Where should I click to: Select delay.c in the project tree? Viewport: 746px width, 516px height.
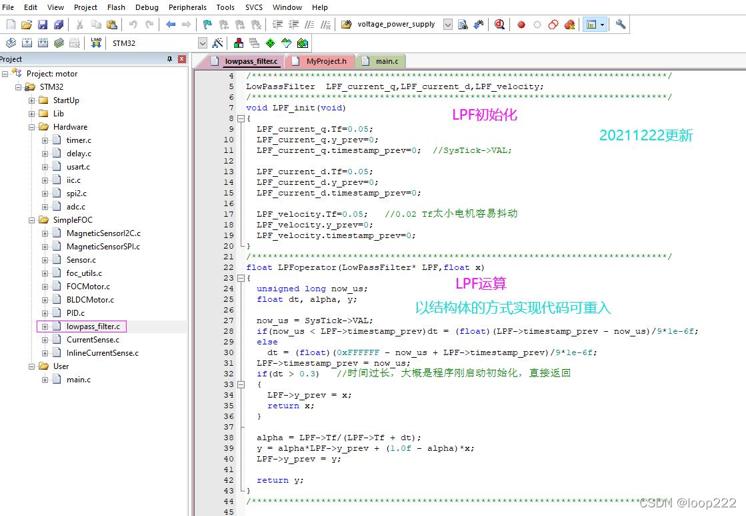(79, 154)
